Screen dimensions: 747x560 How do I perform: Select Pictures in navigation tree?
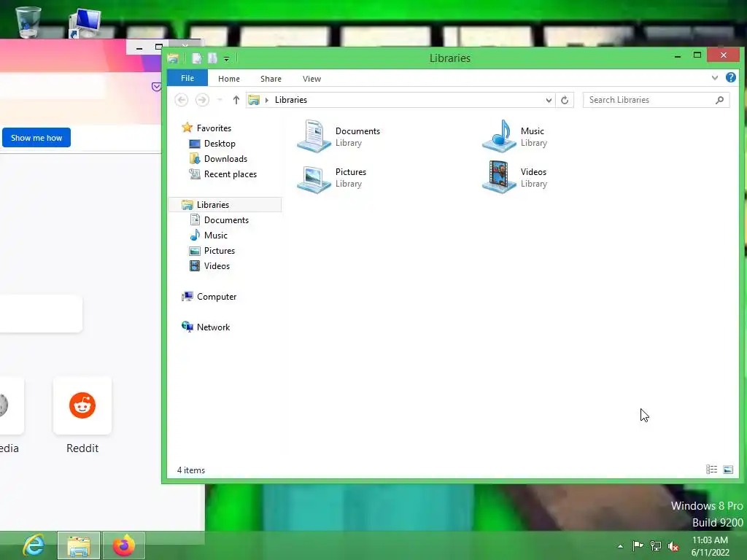[x=212, y=251]
